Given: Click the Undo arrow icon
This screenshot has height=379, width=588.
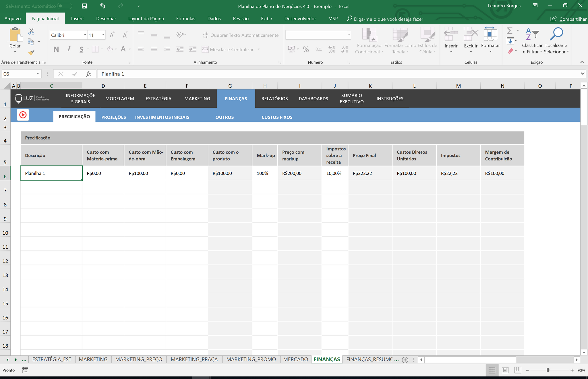Looking at the screenshot, I should (x=102, y=6).
